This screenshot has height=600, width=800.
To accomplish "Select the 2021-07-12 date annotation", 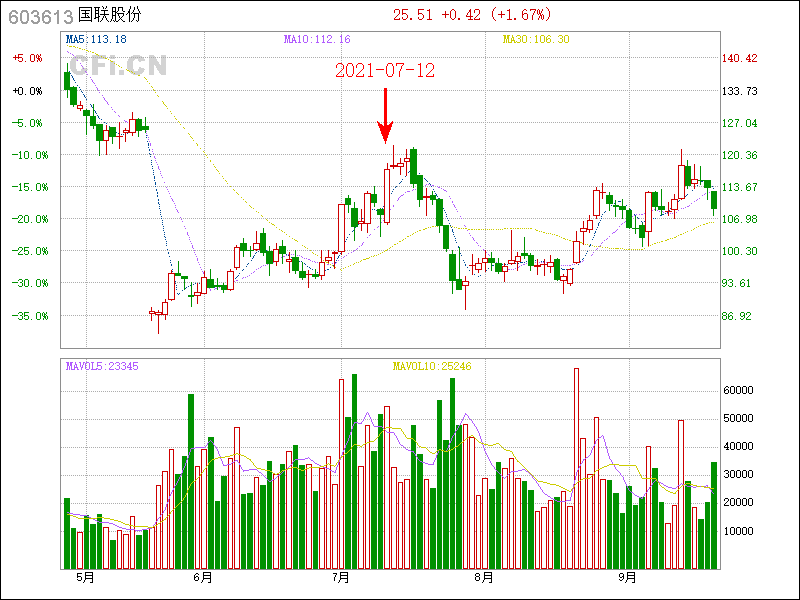I will [x=385, y=71].
